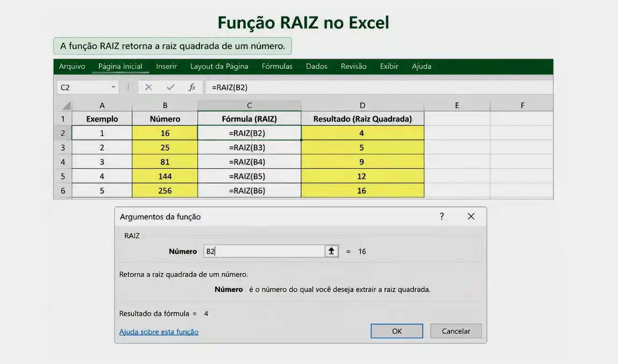The width and height of the screenshot is (618, 364).
Task: Select row 2 header
Action: pyautogui.click(x=63, y=133)
